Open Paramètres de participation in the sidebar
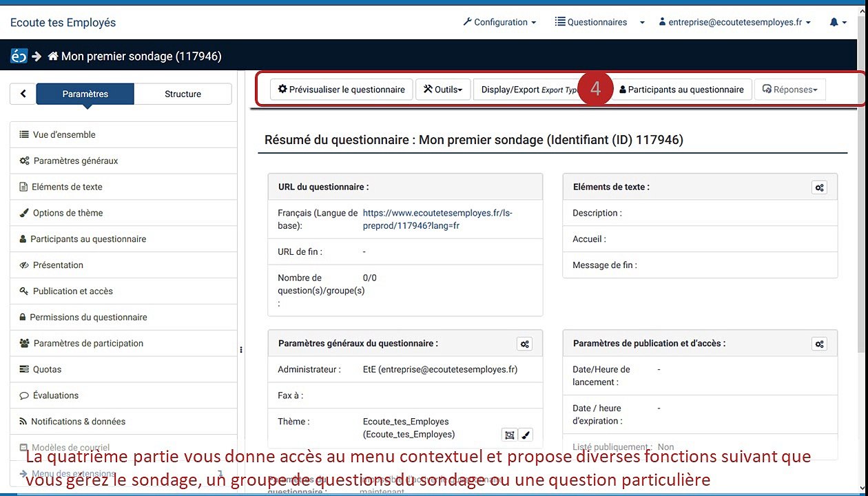The image size is (868, 496). [x=123, y=343]
